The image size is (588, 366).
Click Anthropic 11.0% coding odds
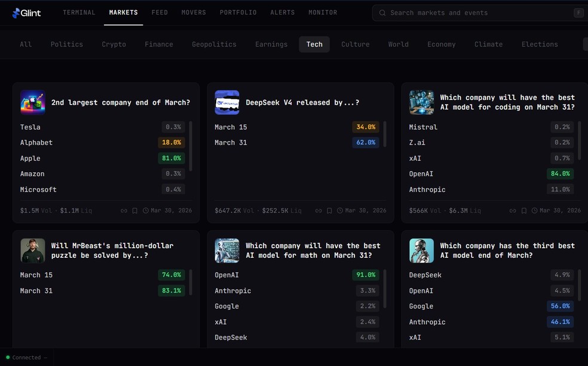pyautogui.click(x=561, y=190)
